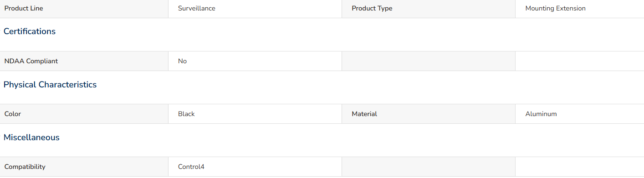Click the blank cell at the end of the NDAA row
The image size is (644, 178).
pyautogui.click(x=580, y=61)
